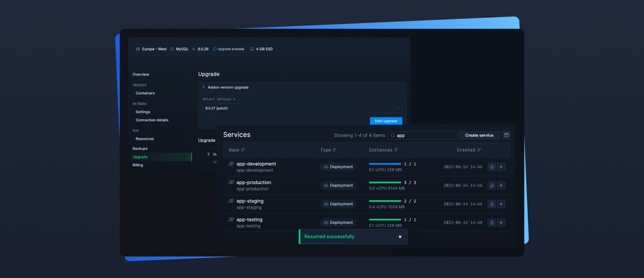Click the blue instances bar for app-development
The image size is (644, 278).
385,164
